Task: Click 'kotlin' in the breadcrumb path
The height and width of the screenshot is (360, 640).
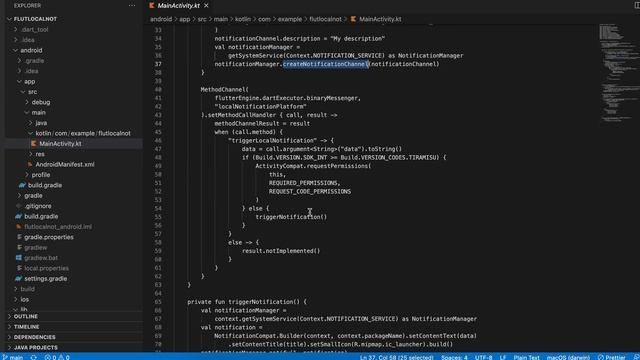Action: (243, 19)
